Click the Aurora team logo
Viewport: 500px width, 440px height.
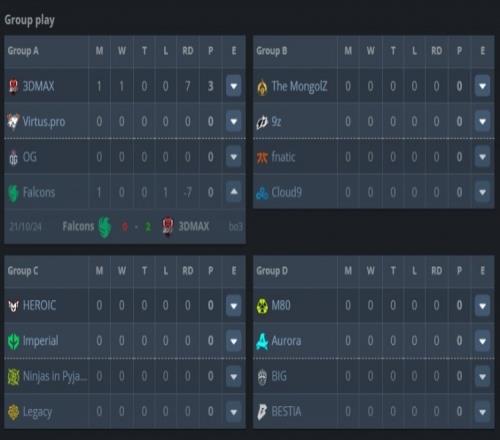click(262, 341)
